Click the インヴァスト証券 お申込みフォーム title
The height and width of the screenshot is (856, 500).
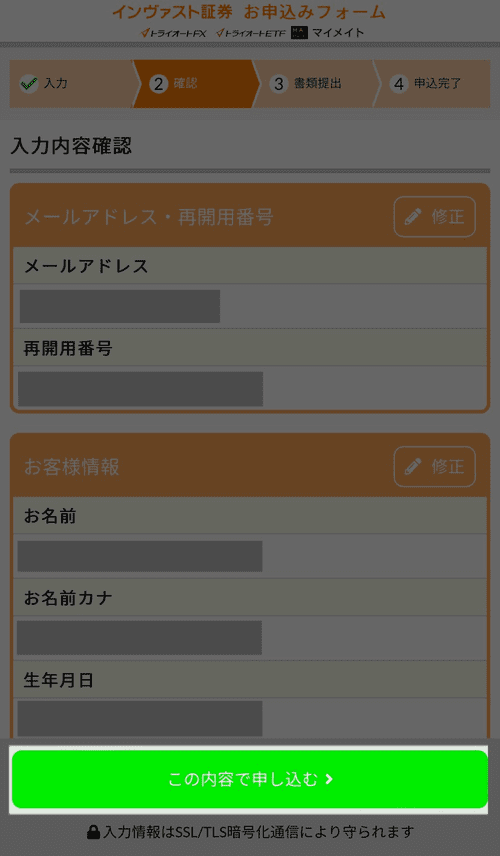point(248,12)
